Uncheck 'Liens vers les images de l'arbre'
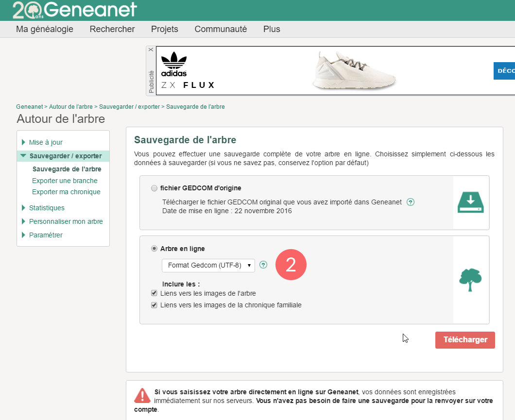The width and height of the screenshot is (515, 420). point(154,293)
